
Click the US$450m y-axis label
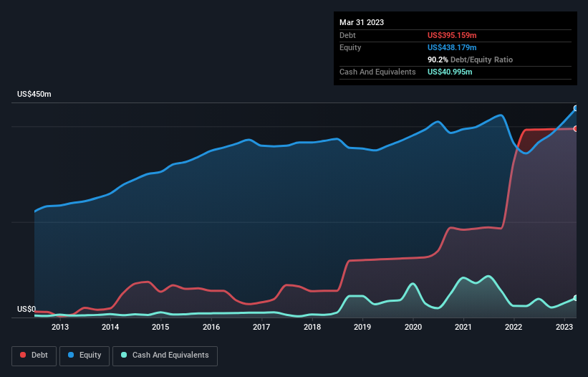click(x=34, y=94)
